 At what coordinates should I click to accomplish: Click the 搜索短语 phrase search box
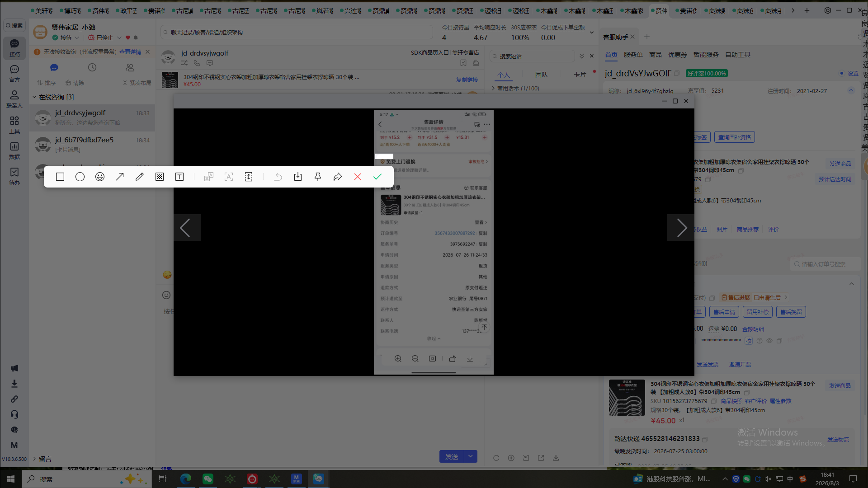[532, 56]
